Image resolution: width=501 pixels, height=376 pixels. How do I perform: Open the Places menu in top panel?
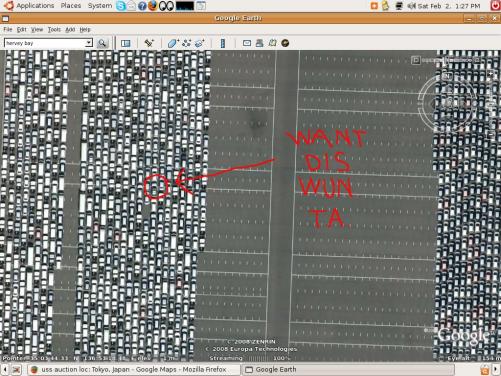71,6
